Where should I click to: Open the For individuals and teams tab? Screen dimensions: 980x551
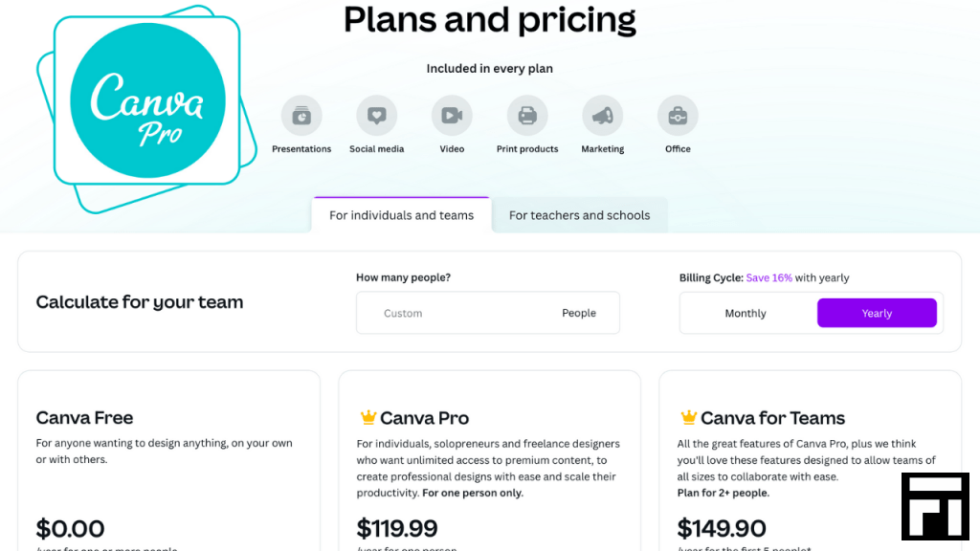[401, 215]
